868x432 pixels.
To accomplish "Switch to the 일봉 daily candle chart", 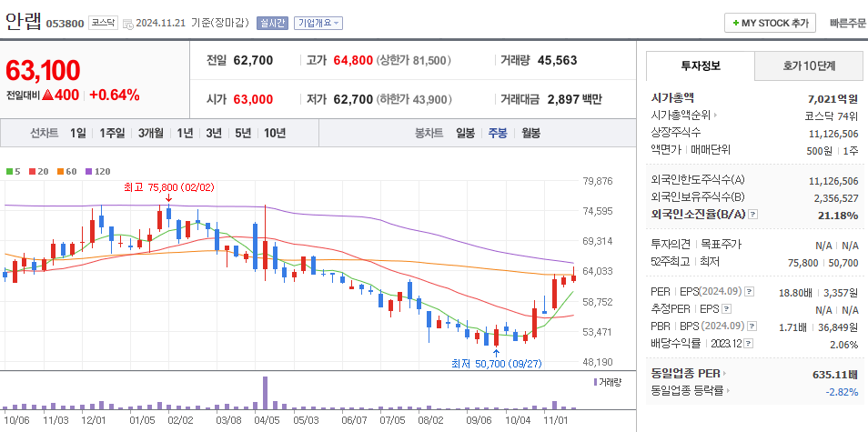I will (465, 134).
